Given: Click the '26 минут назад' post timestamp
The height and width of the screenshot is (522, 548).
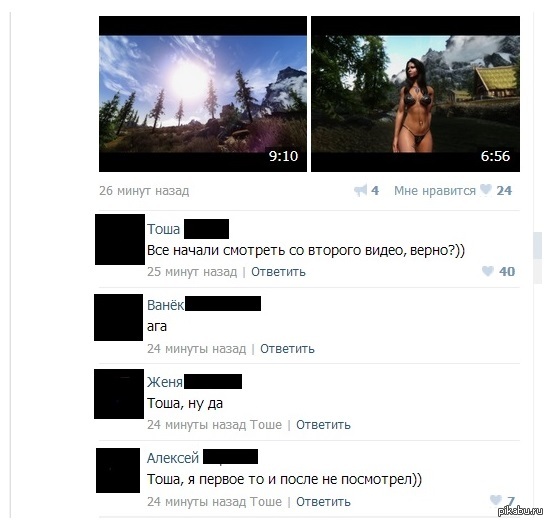Looking at the screenshot, I should [x=144, y=191].
